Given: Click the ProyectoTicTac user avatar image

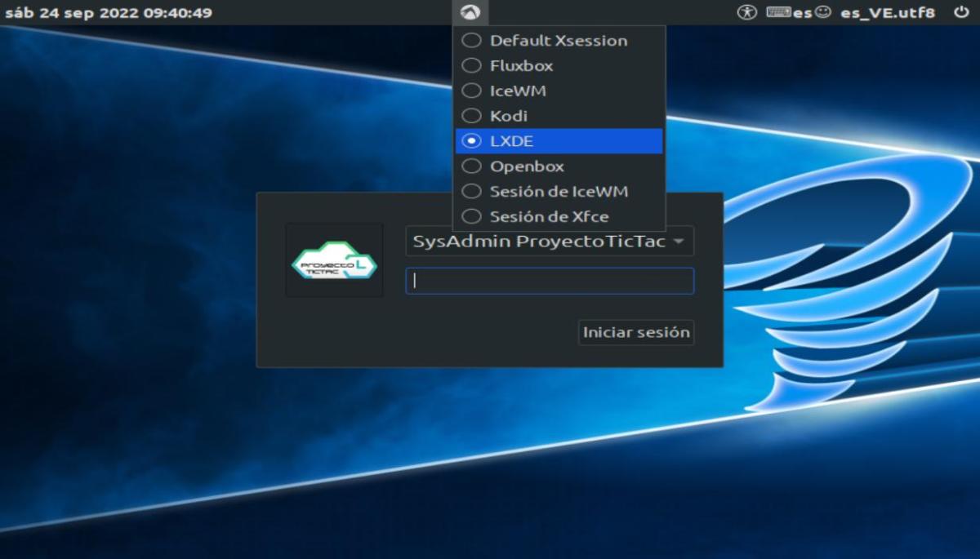Looking at the screenshot, I should [x=334, y=261].
